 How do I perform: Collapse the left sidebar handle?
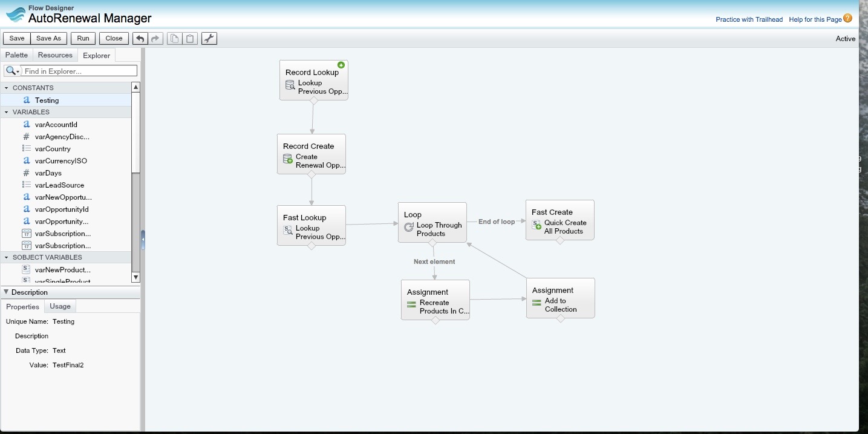pos(143,240)
